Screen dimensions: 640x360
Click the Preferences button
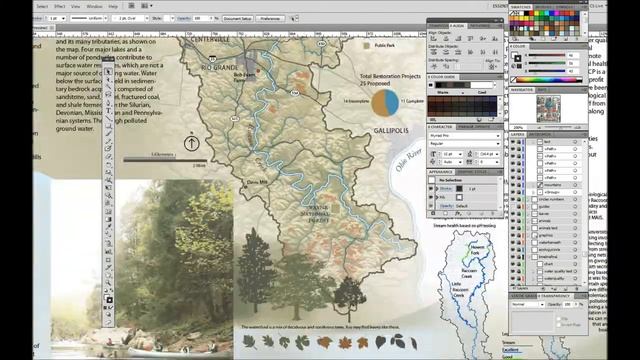pyautogui.click(x=270, y=18)
